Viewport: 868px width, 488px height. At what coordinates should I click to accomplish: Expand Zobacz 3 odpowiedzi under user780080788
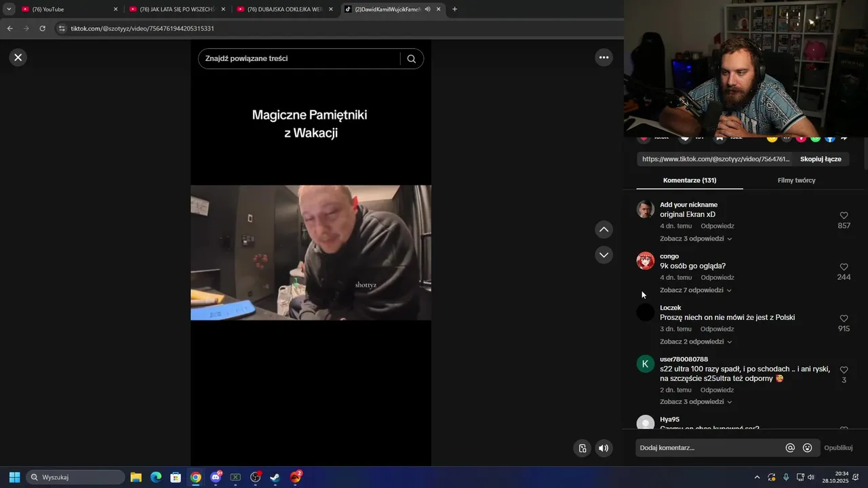696,401
